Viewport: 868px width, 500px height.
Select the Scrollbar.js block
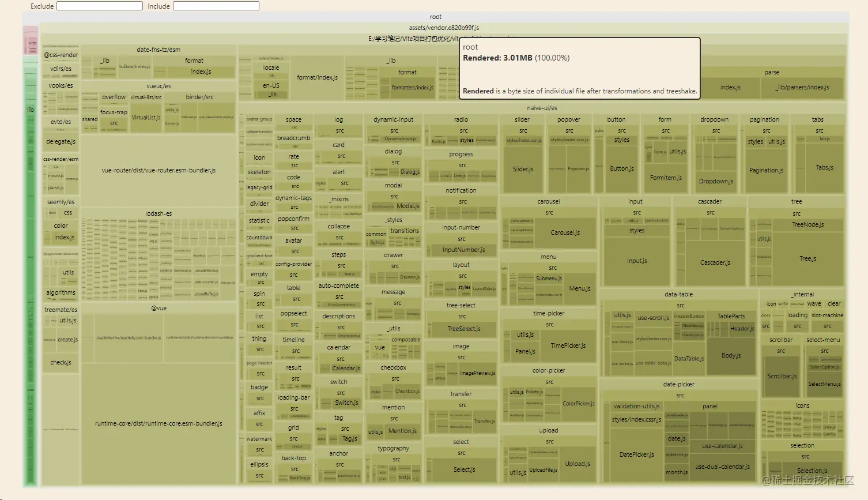(x=782, y=376)
